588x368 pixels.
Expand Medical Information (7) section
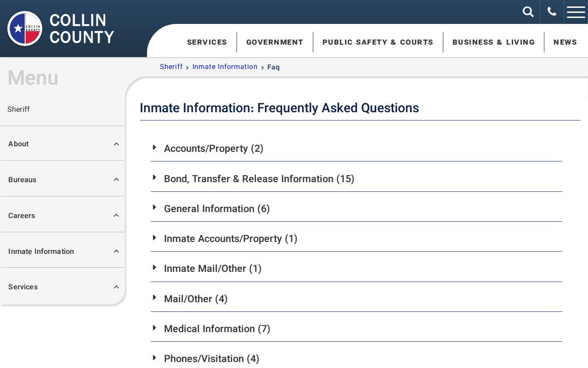(356, 329)
